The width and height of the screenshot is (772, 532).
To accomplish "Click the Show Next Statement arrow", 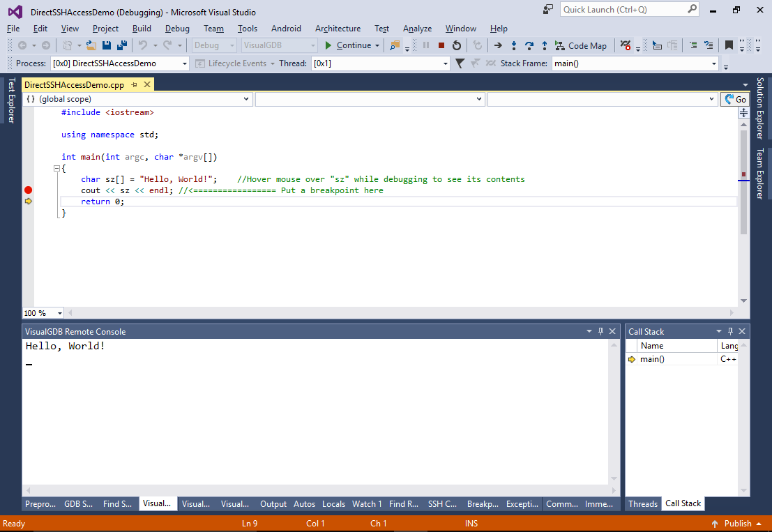I will 498,45.
